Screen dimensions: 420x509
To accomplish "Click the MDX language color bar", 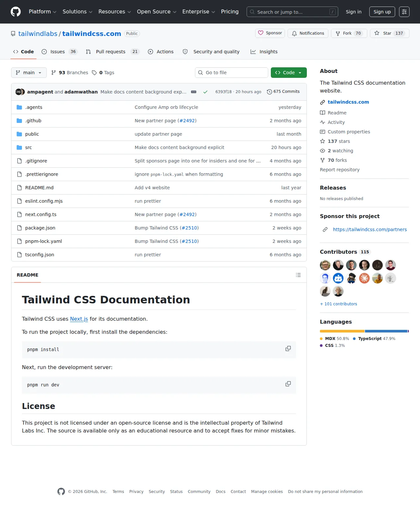I will click(342, 331).
